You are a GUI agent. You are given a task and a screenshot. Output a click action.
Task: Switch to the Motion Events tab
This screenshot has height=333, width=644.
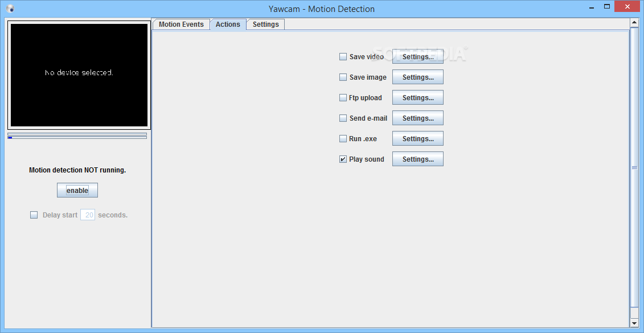pos(181,24)
